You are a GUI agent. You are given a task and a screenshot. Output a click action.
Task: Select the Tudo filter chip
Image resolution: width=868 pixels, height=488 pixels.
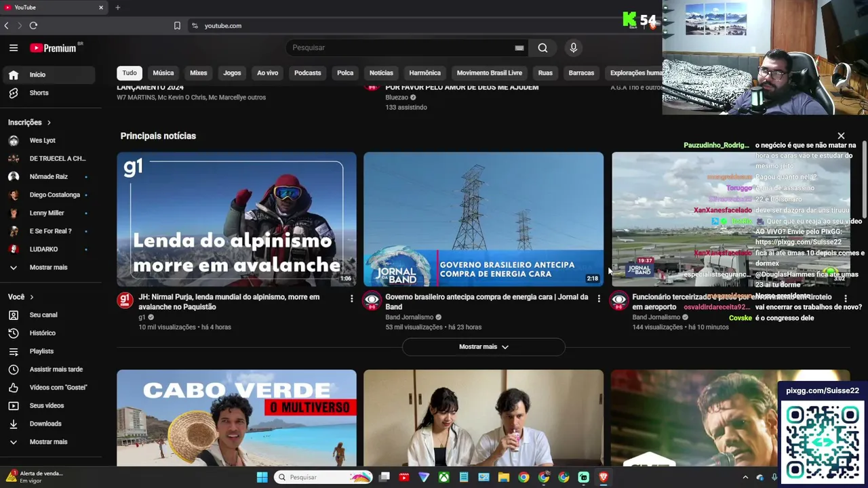(x=130, y=73)
